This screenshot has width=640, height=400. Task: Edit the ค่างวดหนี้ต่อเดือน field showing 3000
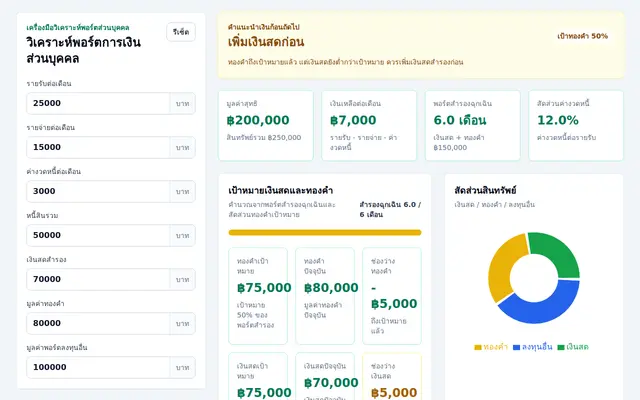point(98,191)
